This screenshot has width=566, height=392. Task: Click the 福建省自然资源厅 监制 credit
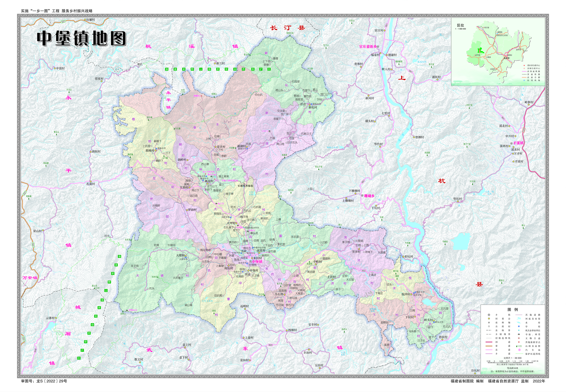508,381
